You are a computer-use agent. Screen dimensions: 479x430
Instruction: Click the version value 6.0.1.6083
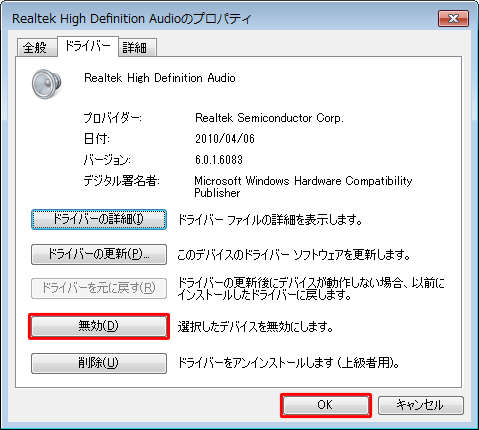tap(219, 160)
